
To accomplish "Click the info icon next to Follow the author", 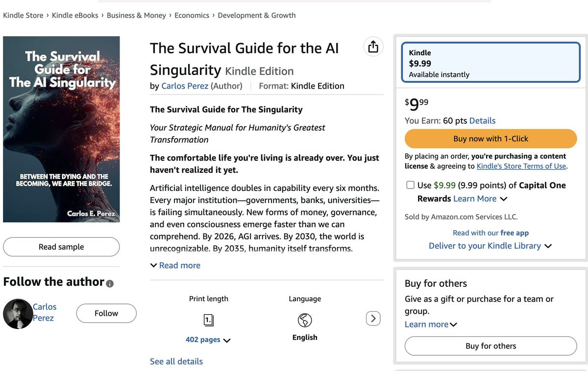I will point(110,283).
